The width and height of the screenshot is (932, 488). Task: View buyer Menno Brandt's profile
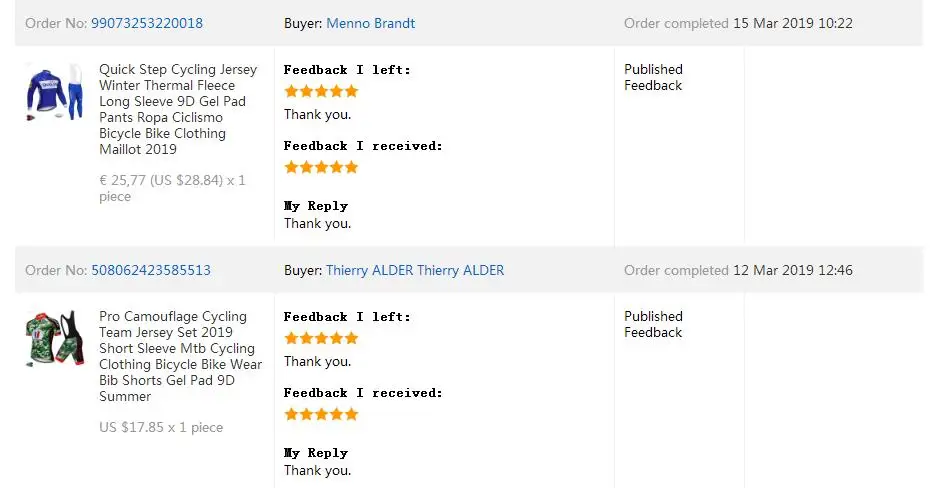pyautogui.click(x=370, y=23)
